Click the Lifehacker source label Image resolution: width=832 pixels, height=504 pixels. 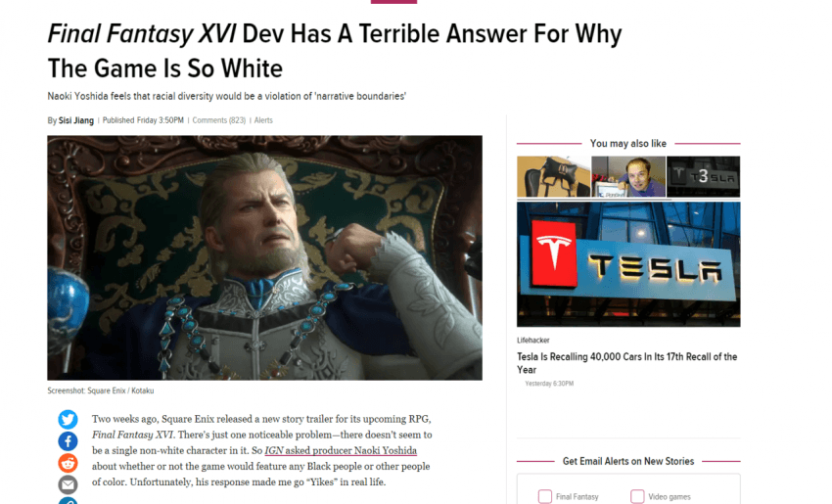pyautogui.click(x=533, y=340)
